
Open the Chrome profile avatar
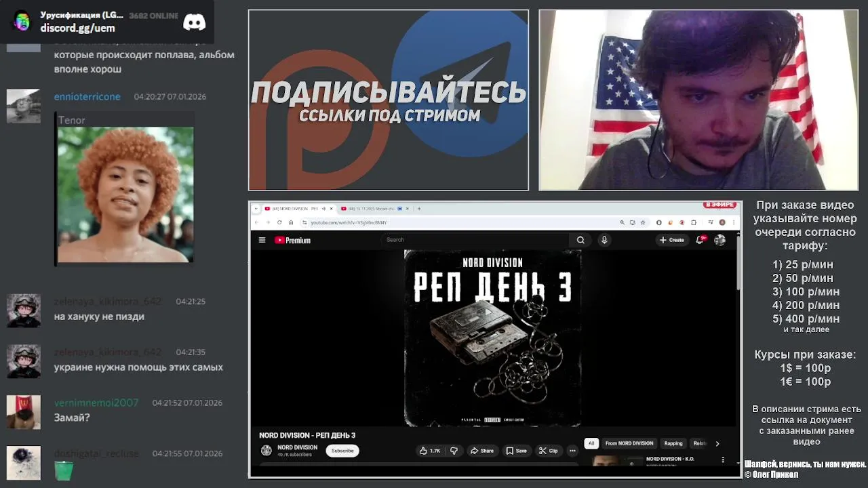[x=722, y=222]
